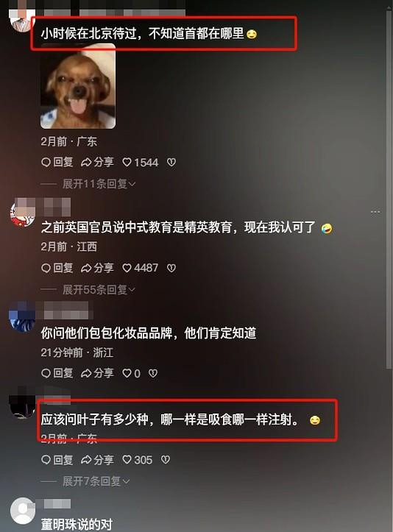Like the comment with 4487 likes
393x532 pixels.
click(x=140, y=268)
